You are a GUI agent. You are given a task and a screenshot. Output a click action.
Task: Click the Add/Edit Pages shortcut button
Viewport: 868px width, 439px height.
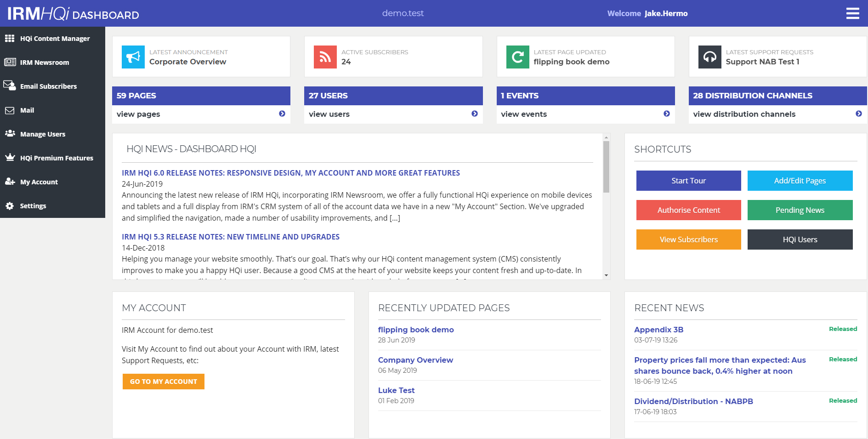pos(800,181)
